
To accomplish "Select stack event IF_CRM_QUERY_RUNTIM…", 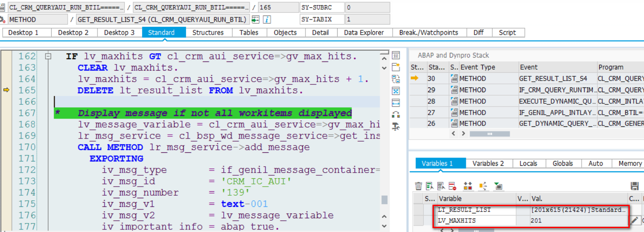I will 558,90.
